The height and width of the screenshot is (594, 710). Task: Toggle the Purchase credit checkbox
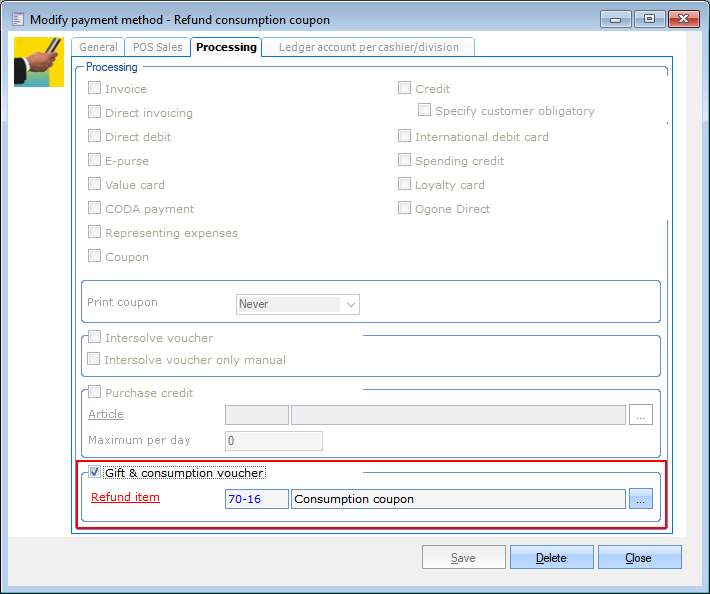tap(95, 393)
